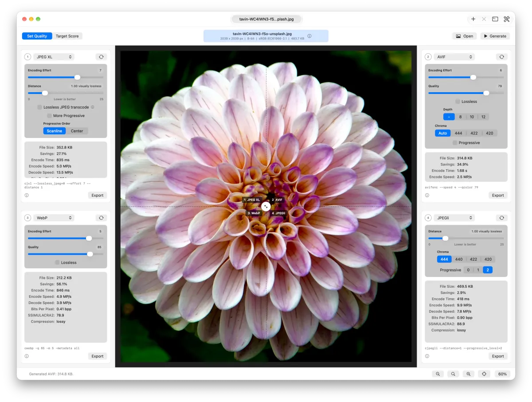532x402 pixels.
Task: Click the info icon below the cjpegli command
Action: coord(427,356)
